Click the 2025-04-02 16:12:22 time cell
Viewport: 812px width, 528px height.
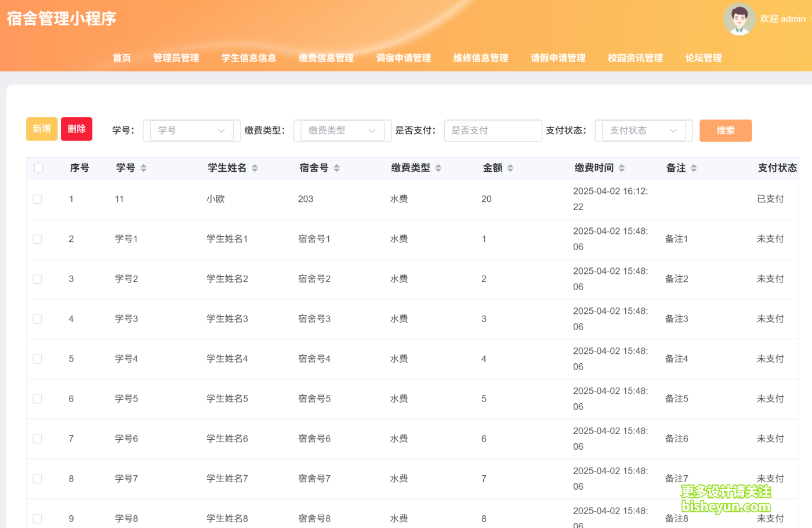pos(611,199)
